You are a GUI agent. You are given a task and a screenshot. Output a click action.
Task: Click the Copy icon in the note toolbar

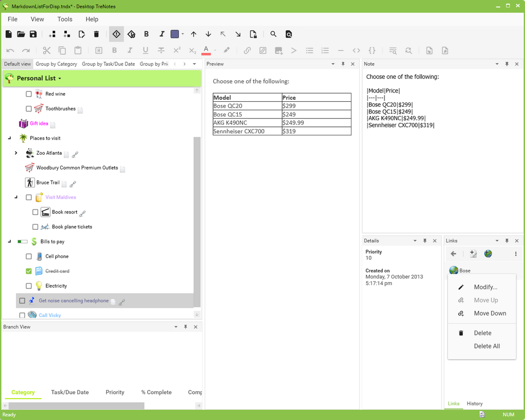[62, 51]
